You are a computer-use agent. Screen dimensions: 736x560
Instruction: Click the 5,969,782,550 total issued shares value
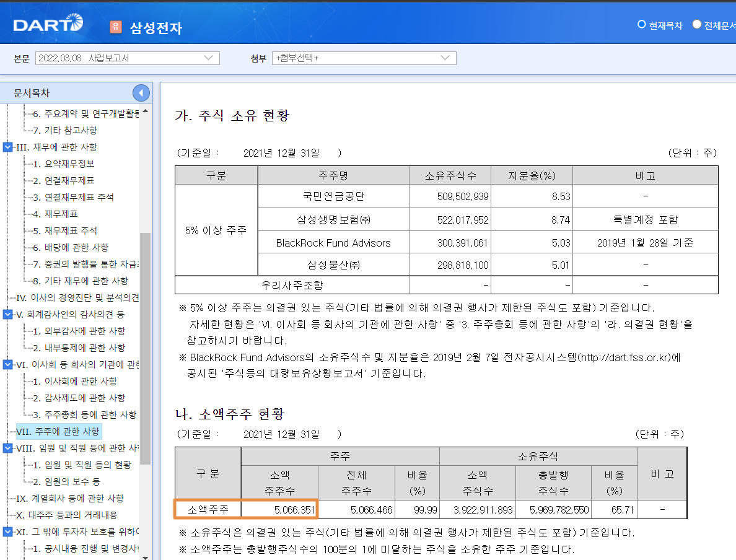point(559,510)
